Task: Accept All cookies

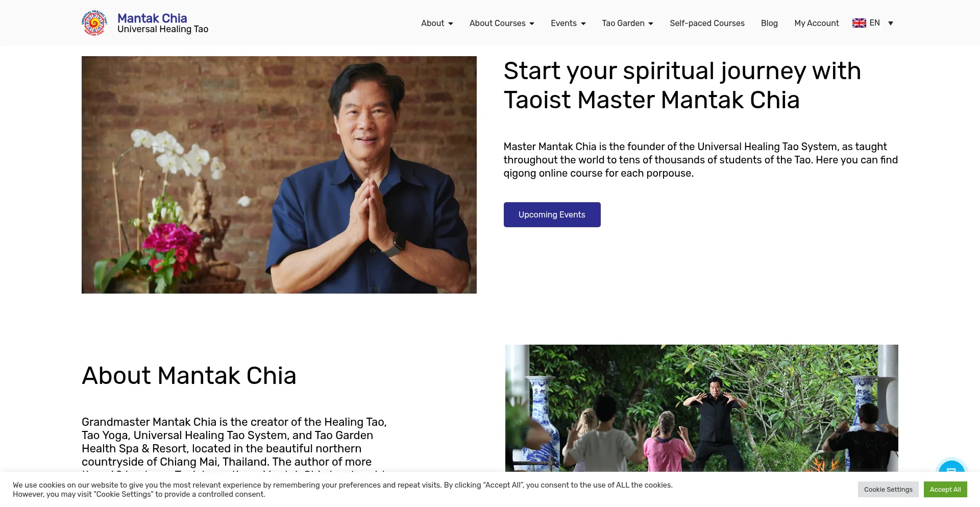Action: pyautogui.click(x=945, y=489)
